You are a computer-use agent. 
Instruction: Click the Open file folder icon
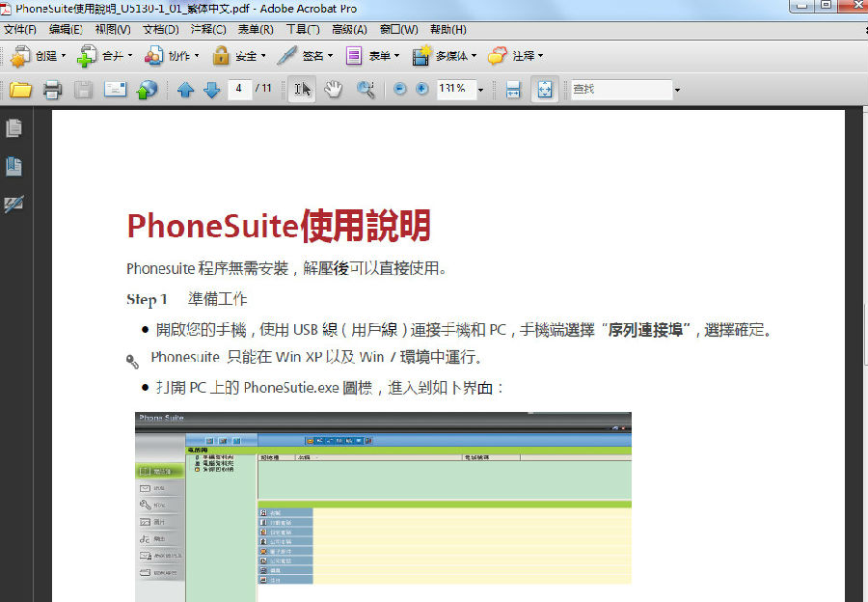pyautogui.click(x=20, y=89)
